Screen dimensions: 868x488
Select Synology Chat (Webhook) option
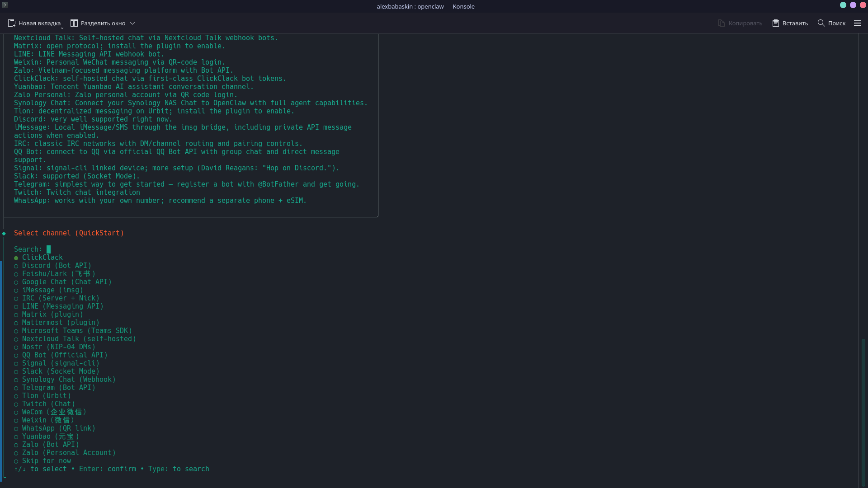pyautogui.click(x=65, y=380)
